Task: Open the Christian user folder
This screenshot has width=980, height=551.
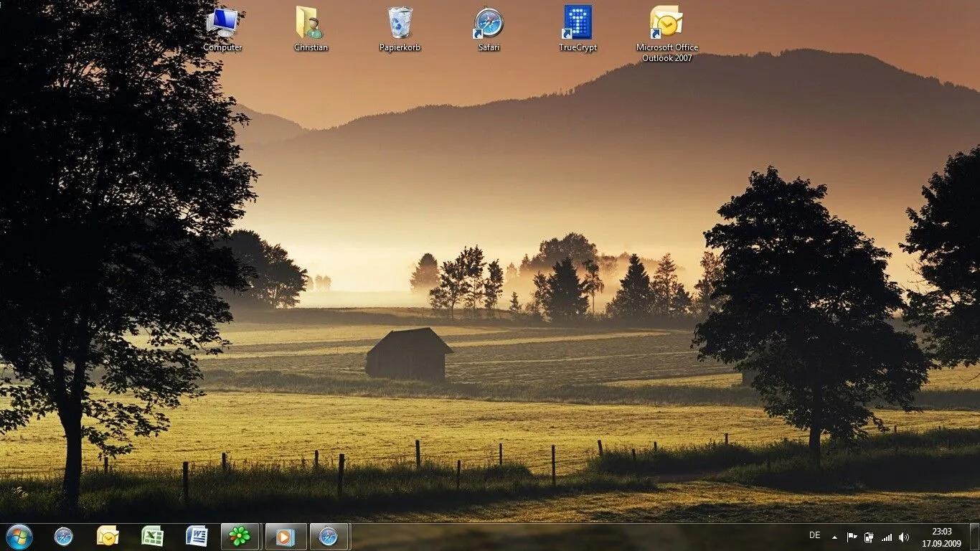Action: [311, 25]
